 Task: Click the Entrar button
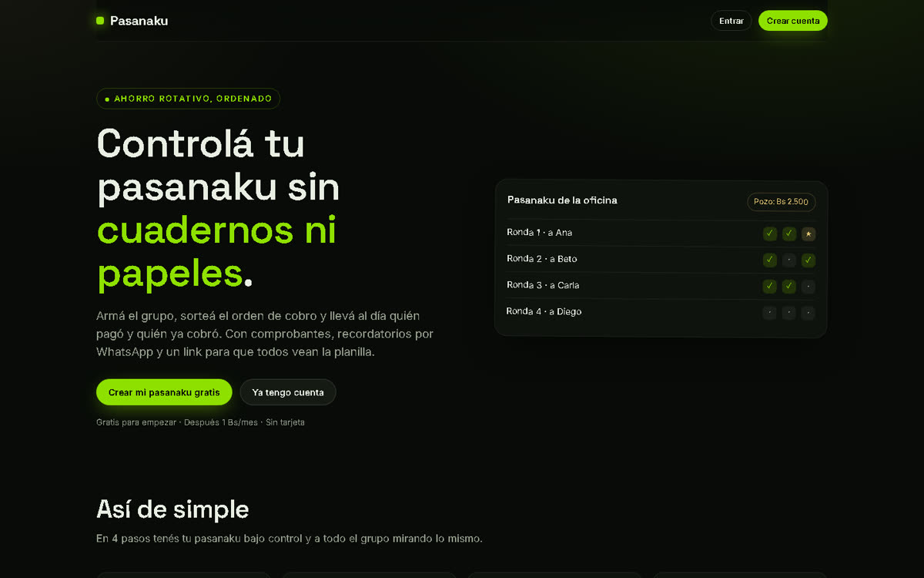point(731,21)
